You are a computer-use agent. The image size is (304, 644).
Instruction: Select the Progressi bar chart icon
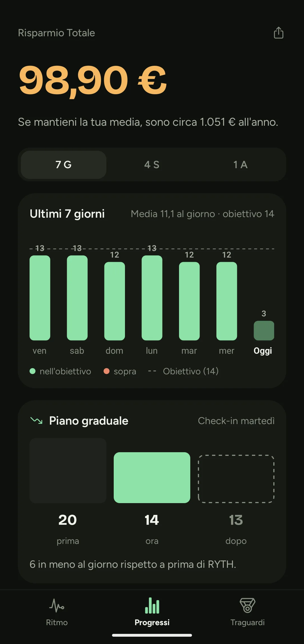point(152,605)
